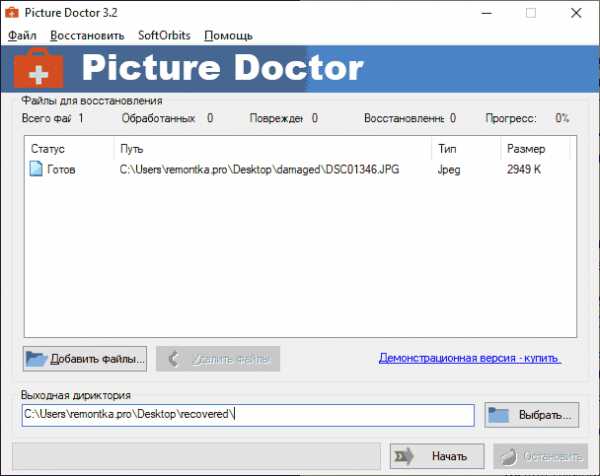600x476 pixels.
Task: Click the progress bar at the bottom
Action: [197, 456]
